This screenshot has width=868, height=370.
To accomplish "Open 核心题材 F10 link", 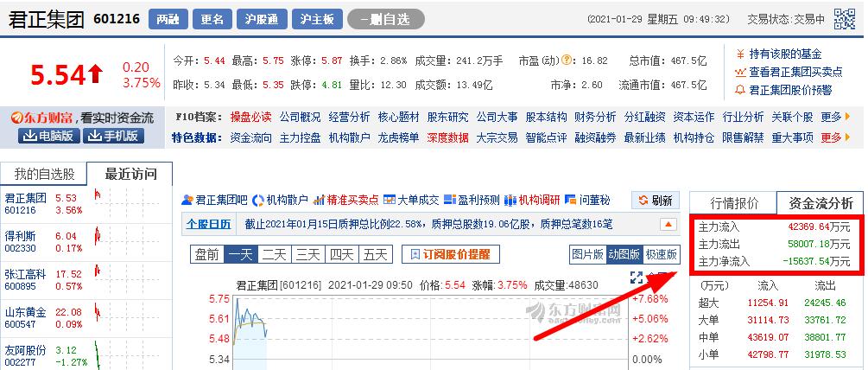I will tap(398, 118).
